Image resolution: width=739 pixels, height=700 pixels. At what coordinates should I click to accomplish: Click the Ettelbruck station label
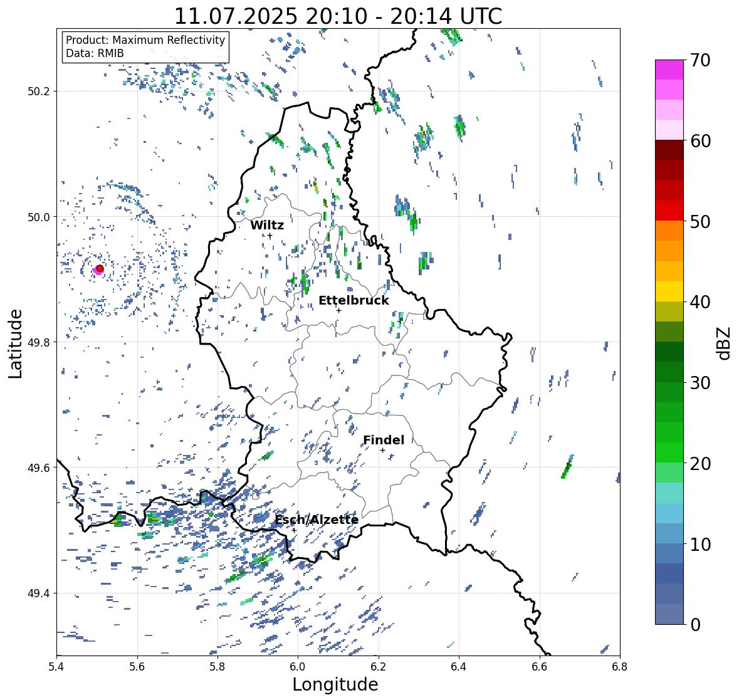coord(354,301)
